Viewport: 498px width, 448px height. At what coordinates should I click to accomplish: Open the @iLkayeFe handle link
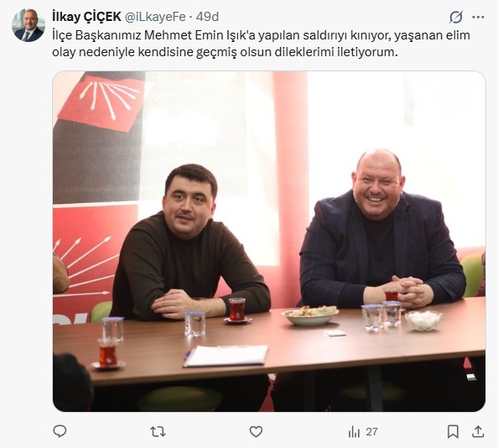click(155, 17)
